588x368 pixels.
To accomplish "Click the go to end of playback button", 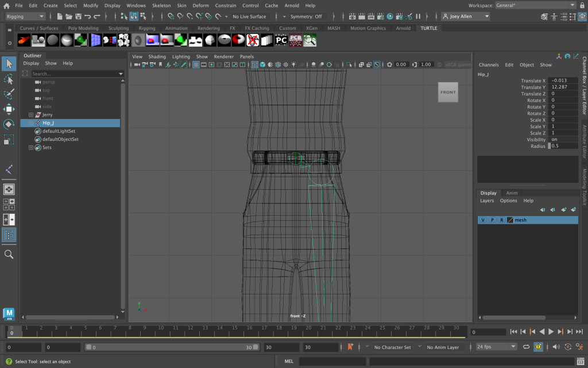I will 579,332.
